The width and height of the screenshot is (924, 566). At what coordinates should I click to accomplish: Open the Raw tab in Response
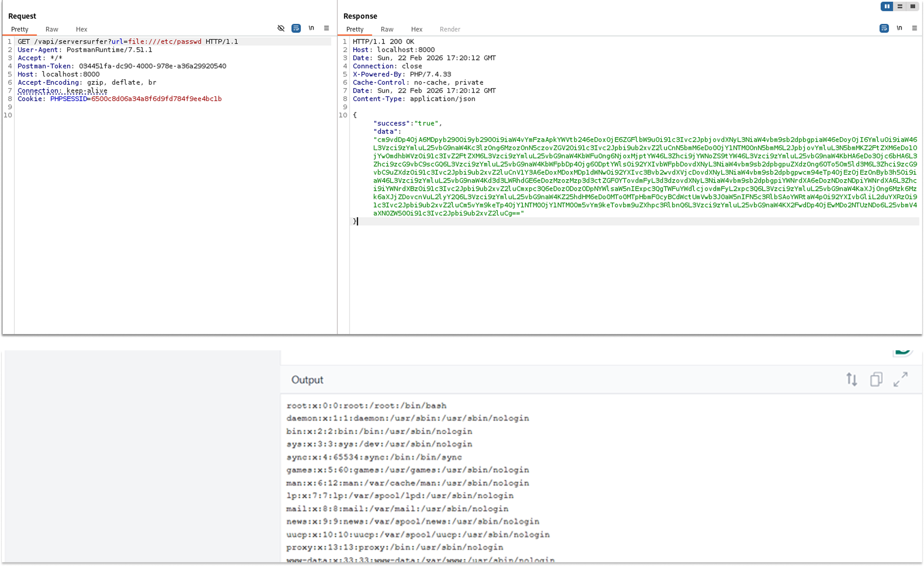point(387,29)
